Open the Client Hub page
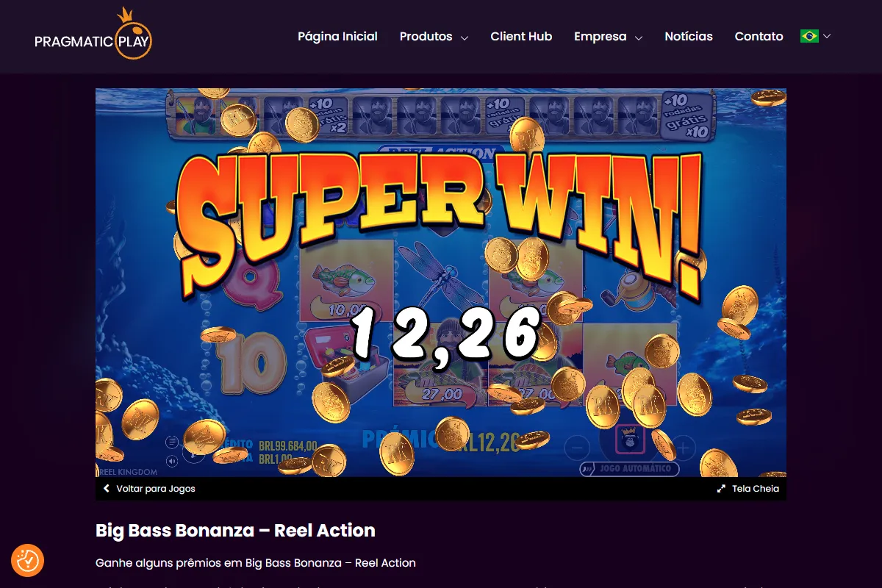Image resolution: width=882 pixels, height=588 pixels. click(x=521, y=37)
